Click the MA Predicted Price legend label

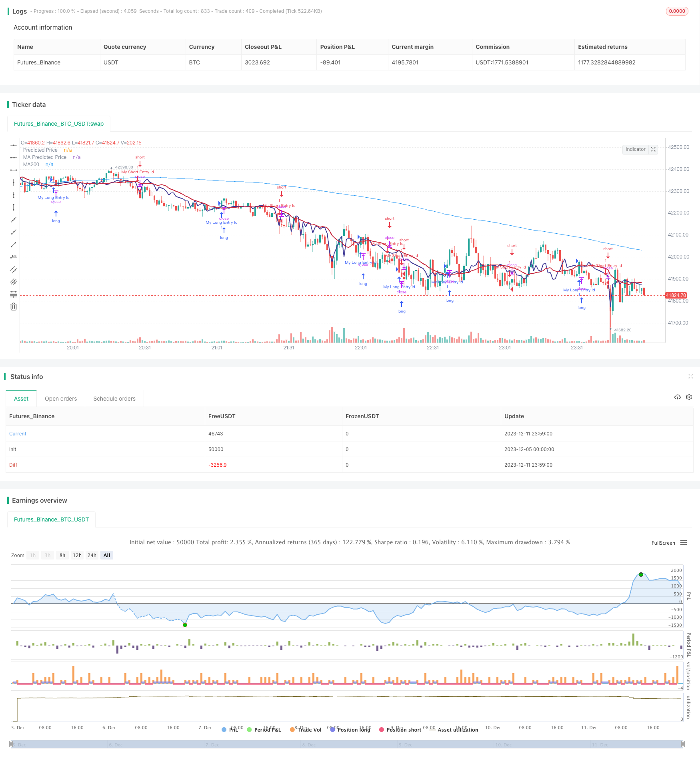(x=45, y=157)
